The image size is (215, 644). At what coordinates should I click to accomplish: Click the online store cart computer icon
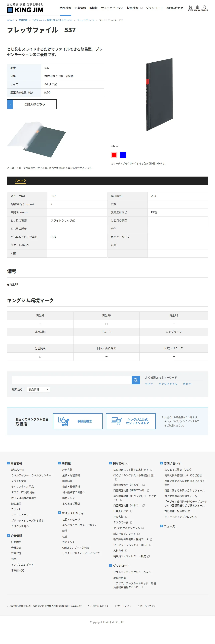click(x=117, y=421)
